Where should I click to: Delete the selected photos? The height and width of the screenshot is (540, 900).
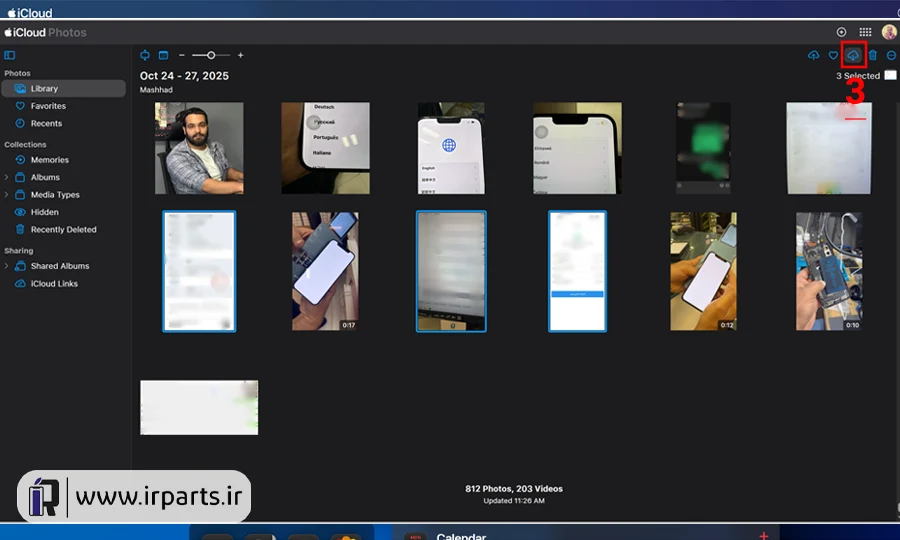point(872,55)
